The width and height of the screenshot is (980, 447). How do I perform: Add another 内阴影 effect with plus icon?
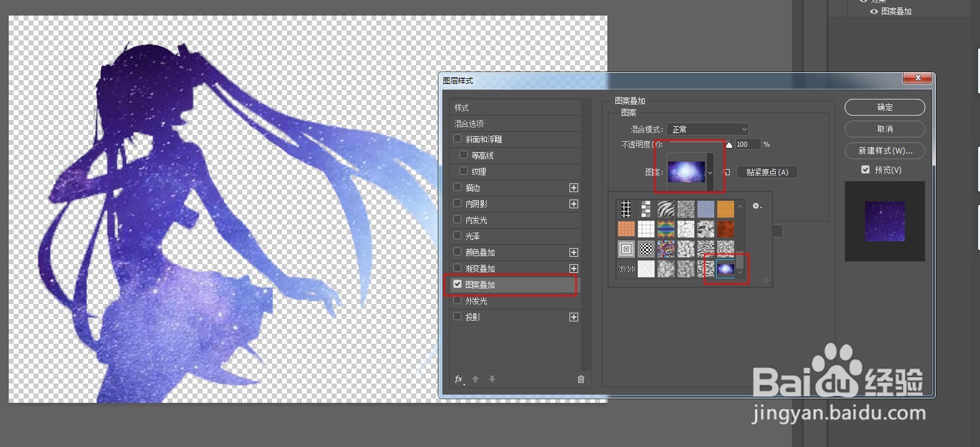(x=574, y=204)
